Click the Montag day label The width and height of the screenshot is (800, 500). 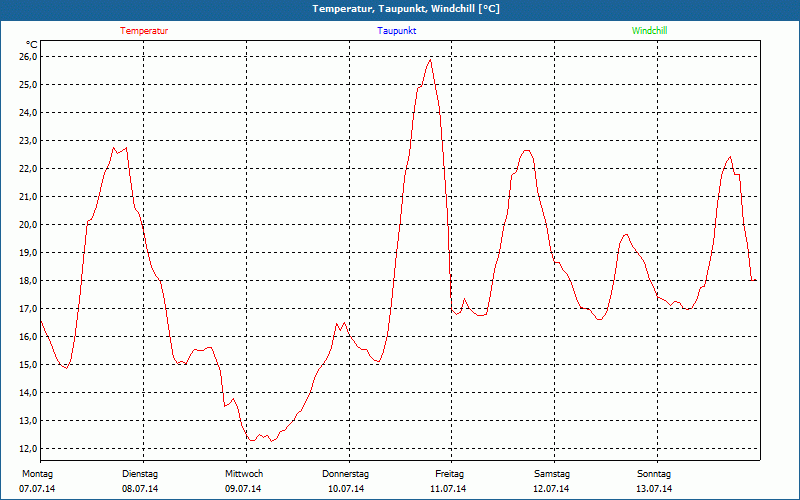pyautogui.click(x=37, y=474)
